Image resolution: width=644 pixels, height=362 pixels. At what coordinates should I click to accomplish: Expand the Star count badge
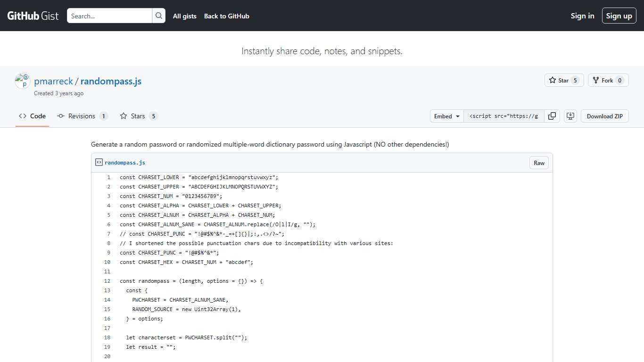(576, 80)
